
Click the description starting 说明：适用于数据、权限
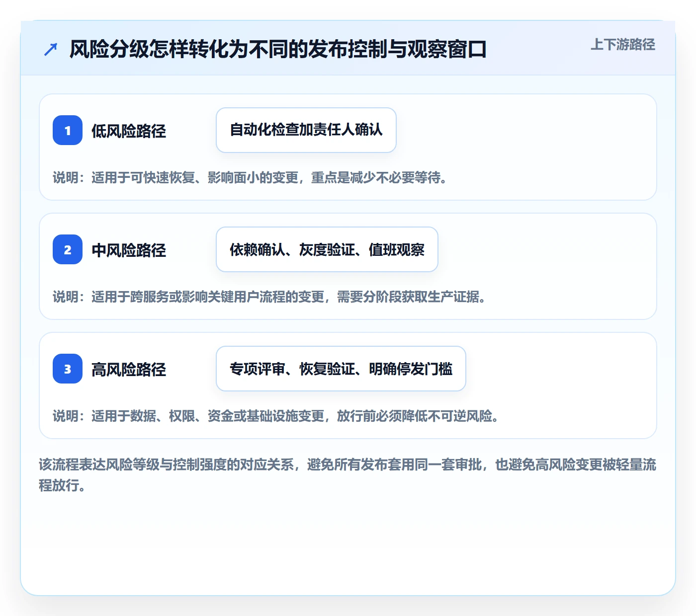coord(276,416)
